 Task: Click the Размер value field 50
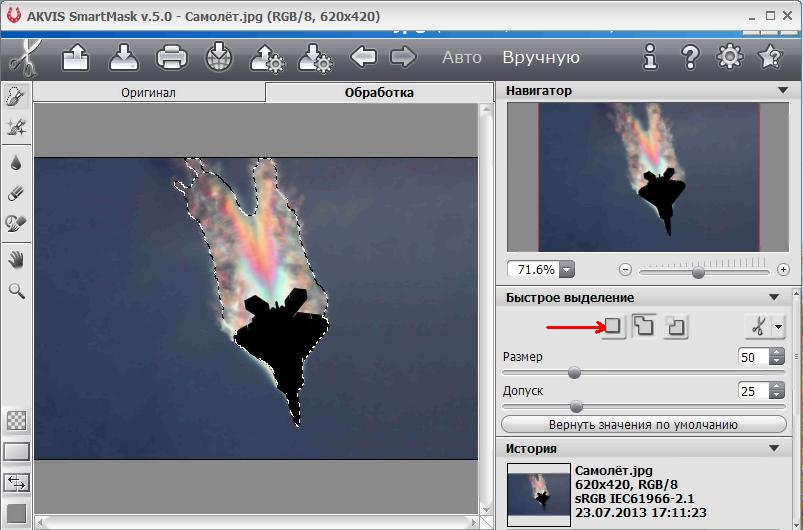click(753, 357)
